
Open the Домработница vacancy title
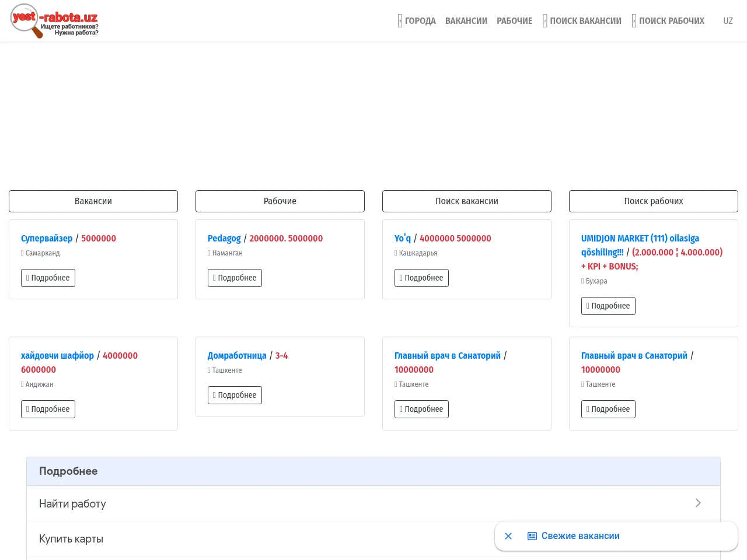[237, 356]
